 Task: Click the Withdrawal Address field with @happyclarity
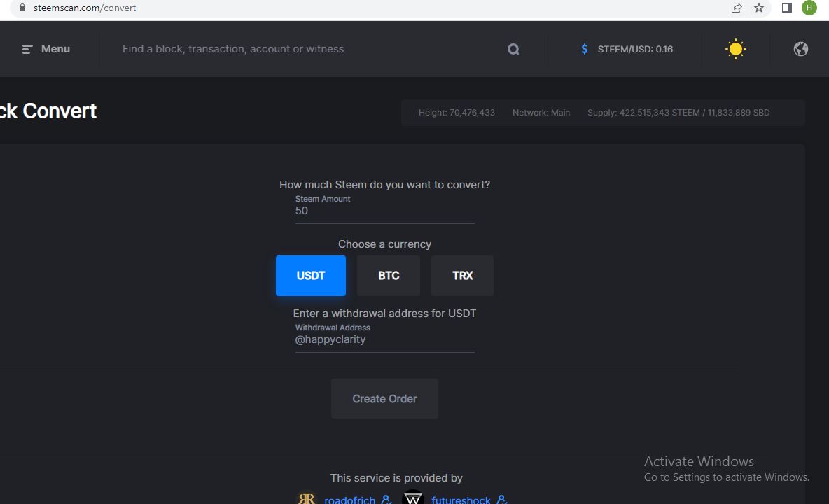point(384,339)
